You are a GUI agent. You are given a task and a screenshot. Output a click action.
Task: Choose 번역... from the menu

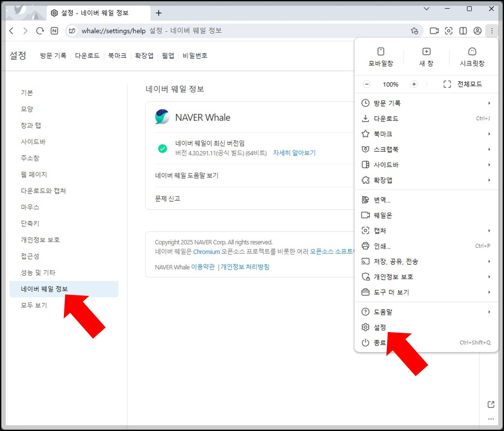click(x=426, y=200)
